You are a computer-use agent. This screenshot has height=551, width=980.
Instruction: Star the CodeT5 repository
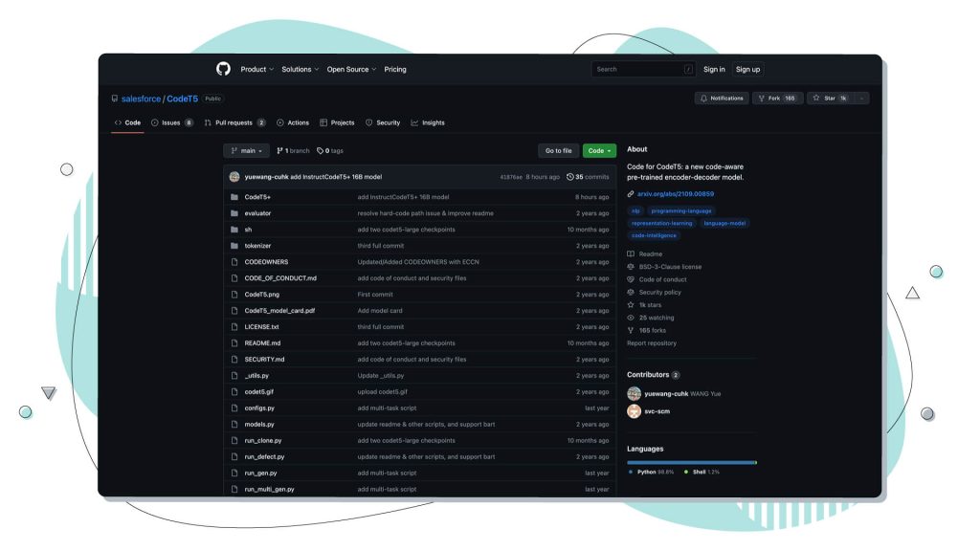coord(830,99)
